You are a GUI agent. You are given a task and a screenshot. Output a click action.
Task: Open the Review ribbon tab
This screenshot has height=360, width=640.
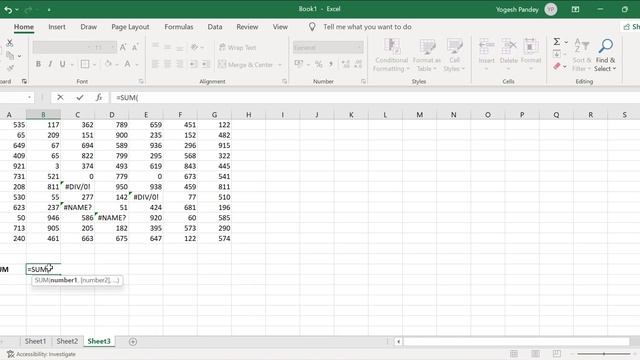click(x=247, y=27)
